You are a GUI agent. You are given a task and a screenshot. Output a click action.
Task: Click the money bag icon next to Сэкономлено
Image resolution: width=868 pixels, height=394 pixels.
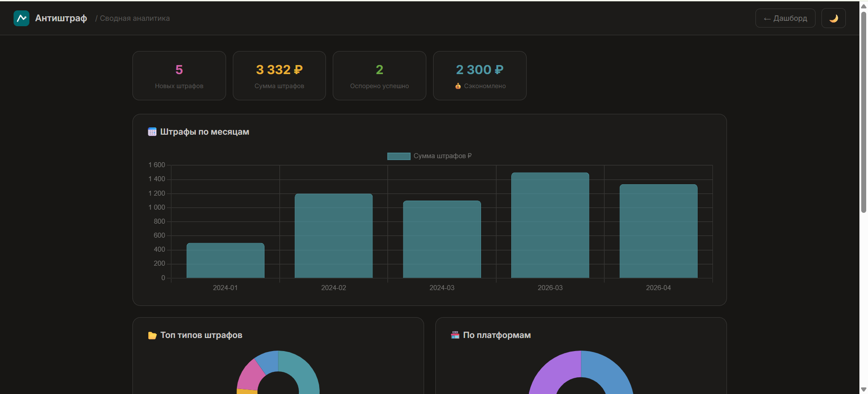(x=458, y=86)
